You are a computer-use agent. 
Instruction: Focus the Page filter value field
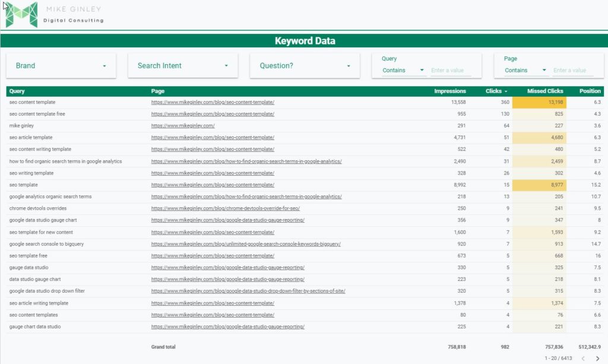pyautogui.click(x=573, y=70)
